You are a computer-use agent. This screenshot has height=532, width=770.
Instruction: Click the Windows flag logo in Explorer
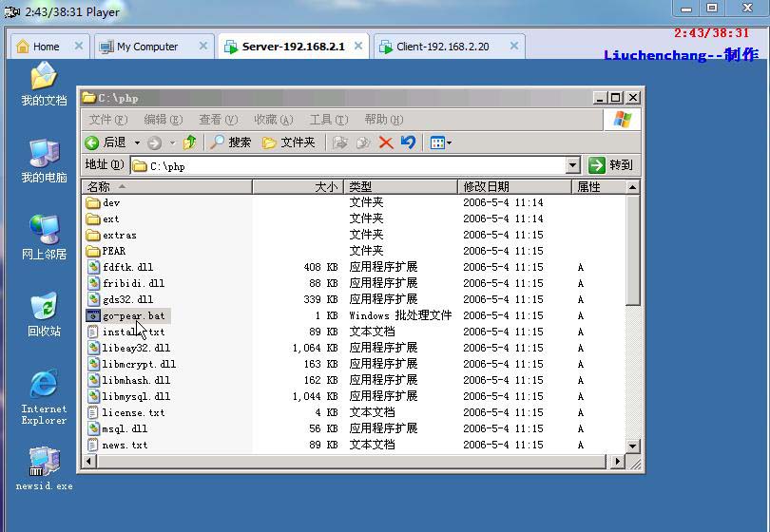(x=623, y=120)
